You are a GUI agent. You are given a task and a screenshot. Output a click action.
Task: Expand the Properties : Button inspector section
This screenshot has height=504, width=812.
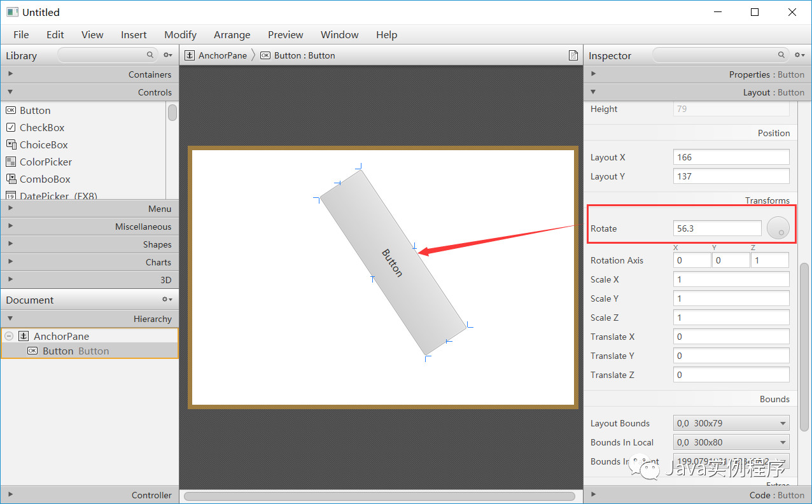click(593, 74)
